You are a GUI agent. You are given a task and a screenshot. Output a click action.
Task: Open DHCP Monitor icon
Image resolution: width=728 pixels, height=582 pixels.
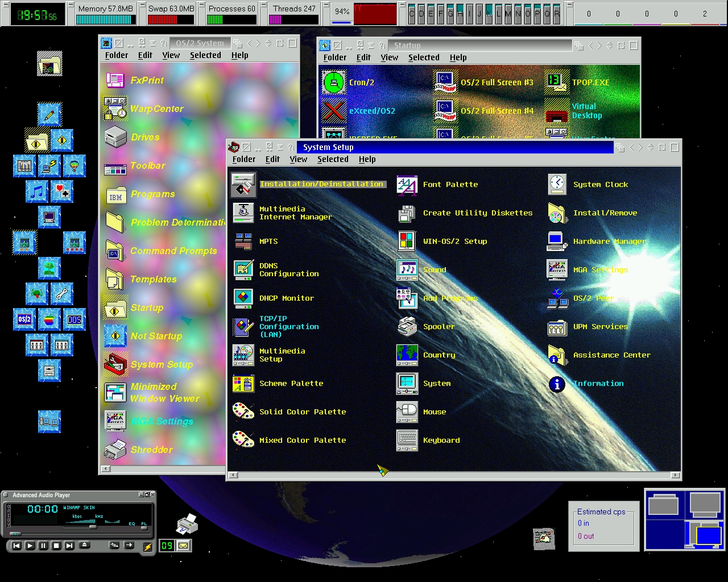coord(243,298)
